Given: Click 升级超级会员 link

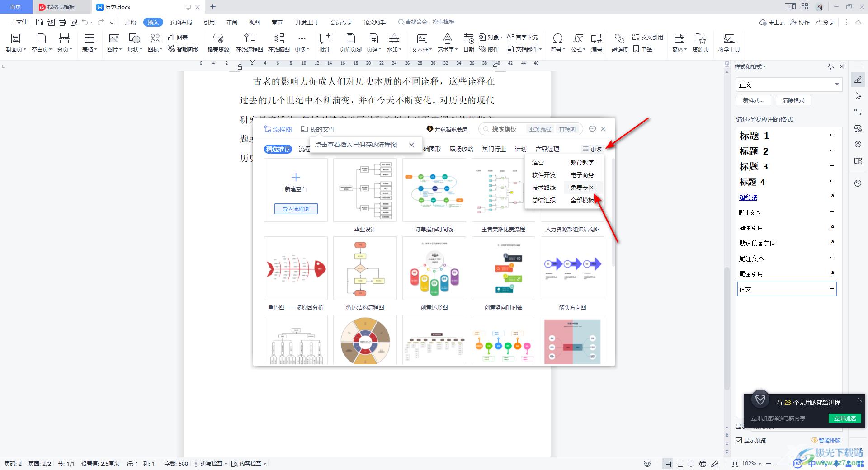Looking at the screenshot, I should click(447, 129).
